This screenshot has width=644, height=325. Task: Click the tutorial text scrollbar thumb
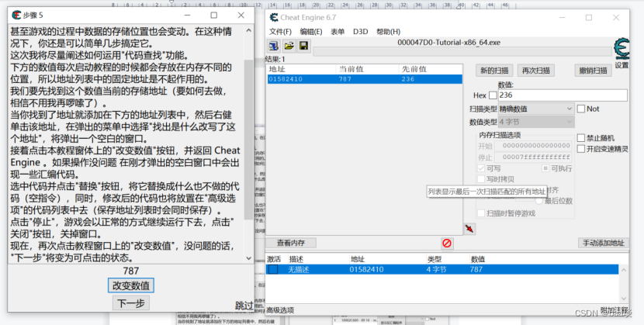249,140
